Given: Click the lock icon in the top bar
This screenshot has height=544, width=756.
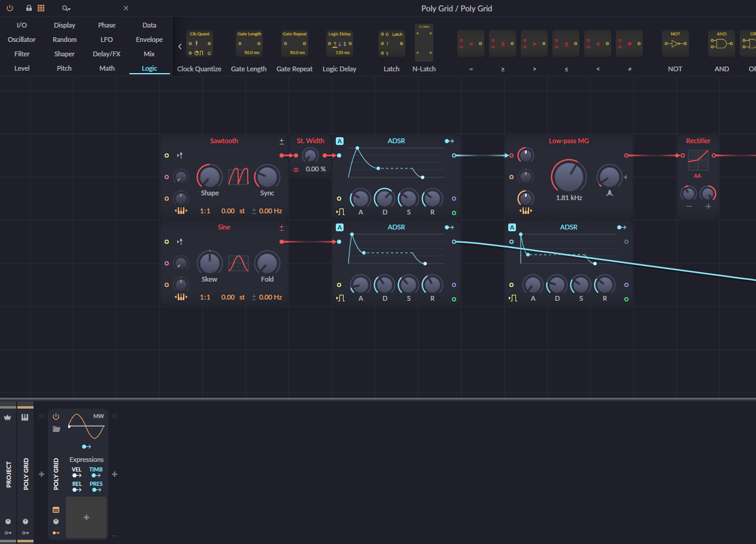Looking at the screenshot, I should point(29,8).
